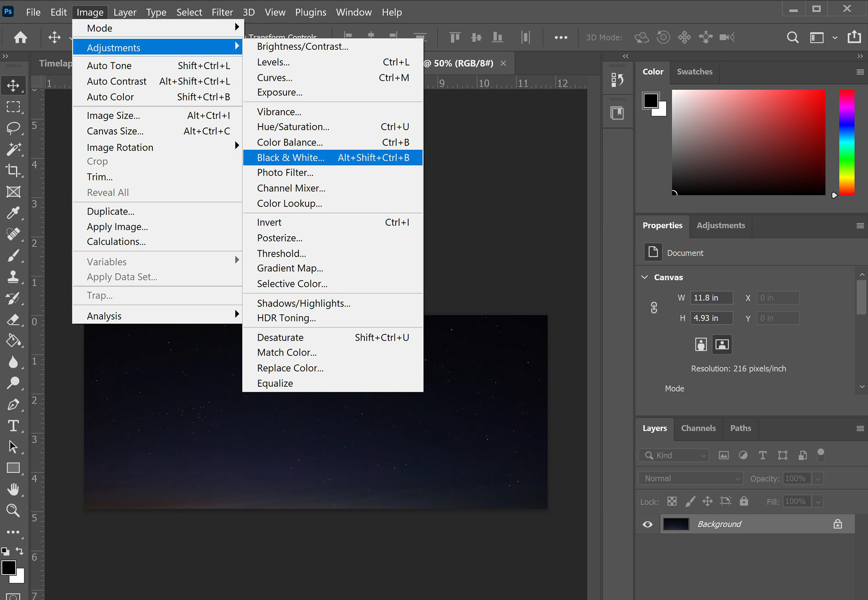Select the Horizontal Type tool
Screen dimensions: 868x600
pos(13,426)
